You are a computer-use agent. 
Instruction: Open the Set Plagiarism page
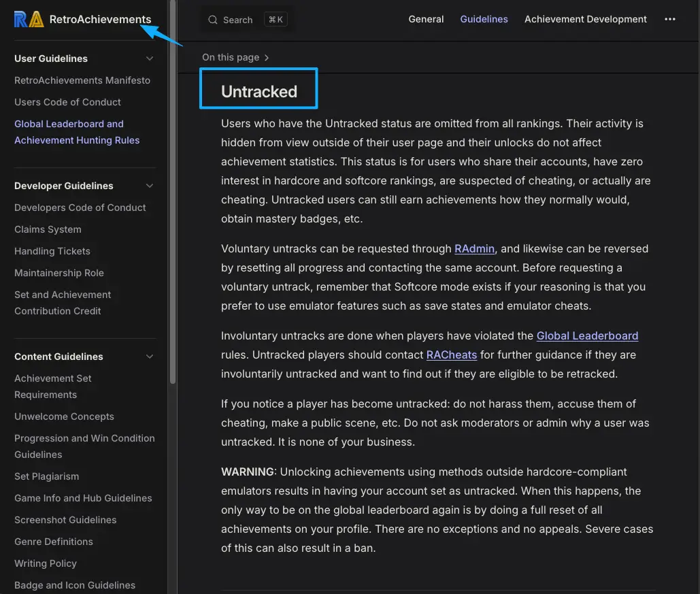(46, 476)
